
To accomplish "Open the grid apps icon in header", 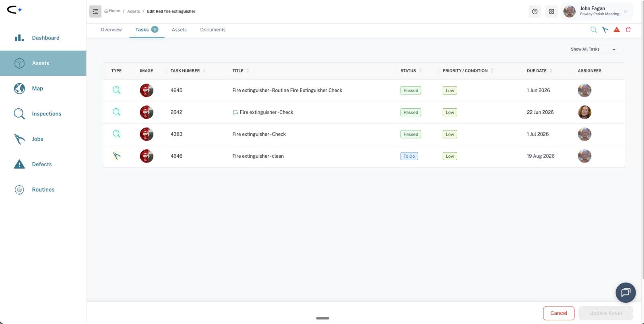I will point(551,12).
